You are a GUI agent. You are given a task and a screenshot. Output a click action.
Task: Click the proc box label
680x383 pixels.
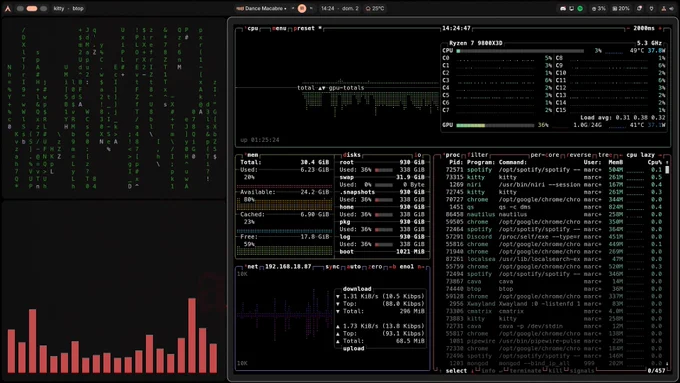tap(452, 155)
